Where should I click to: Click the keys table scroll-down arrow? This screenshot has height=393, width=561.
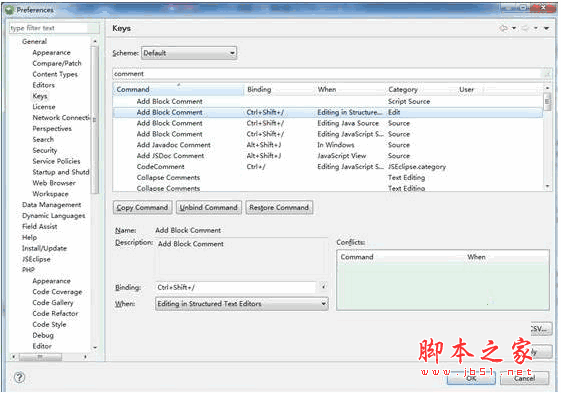click(x=547, y=186)
